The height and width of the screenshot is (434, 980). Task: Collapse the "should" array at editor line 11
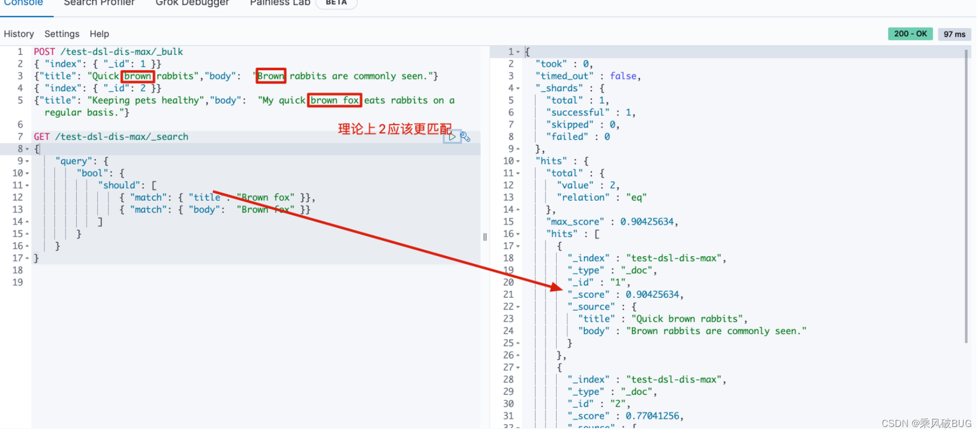(x=27, y=186)
